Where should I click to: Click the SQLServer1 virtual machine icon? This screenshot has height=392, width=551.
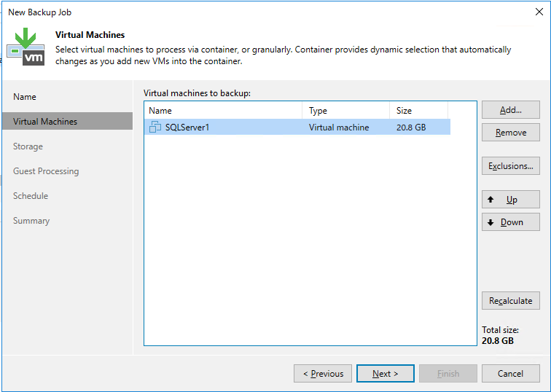pos(155,128)
